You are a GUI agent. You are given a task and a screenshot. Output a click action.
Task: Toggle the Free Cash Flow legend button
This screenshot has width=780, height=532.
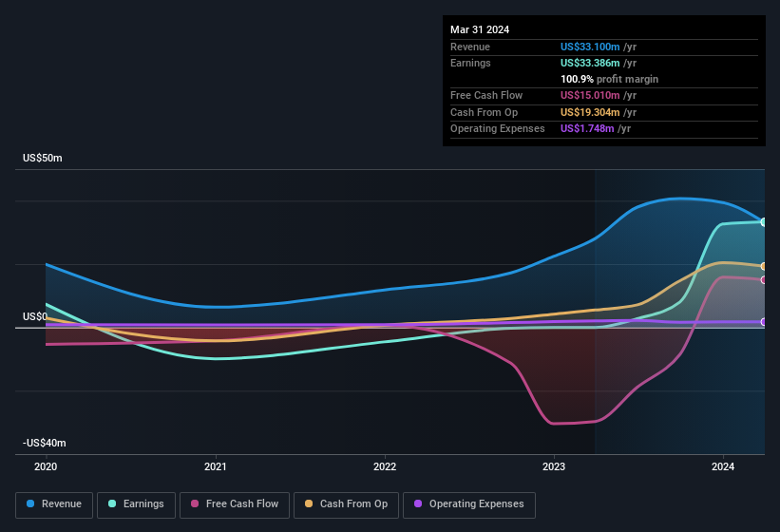235,504
